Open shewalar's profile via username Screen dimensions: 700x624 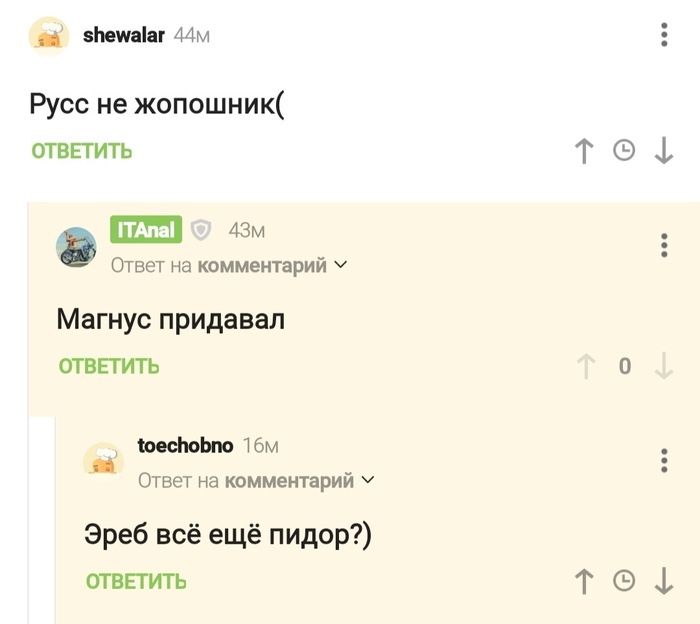123,35
